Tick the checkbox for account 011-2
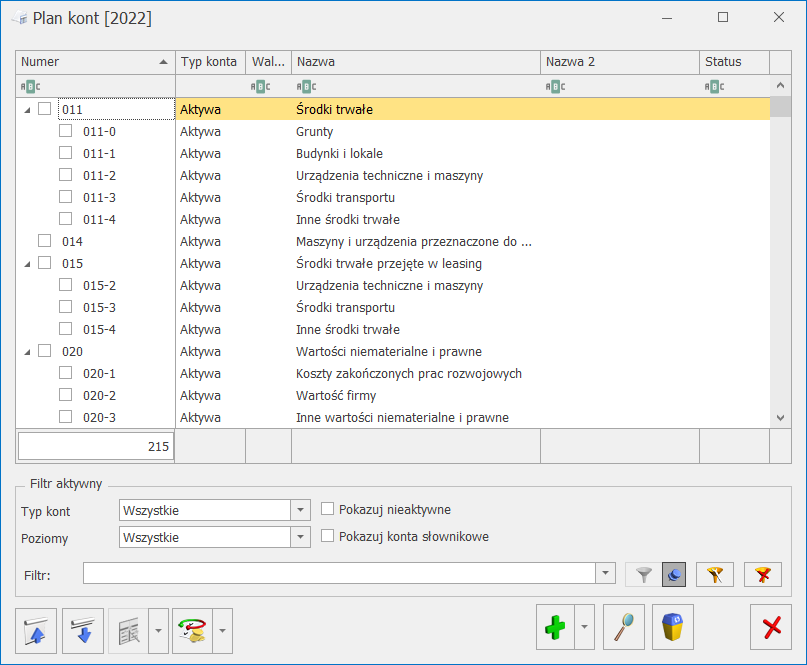The width and height of the screenshot is (807, 665). (65, 175)
